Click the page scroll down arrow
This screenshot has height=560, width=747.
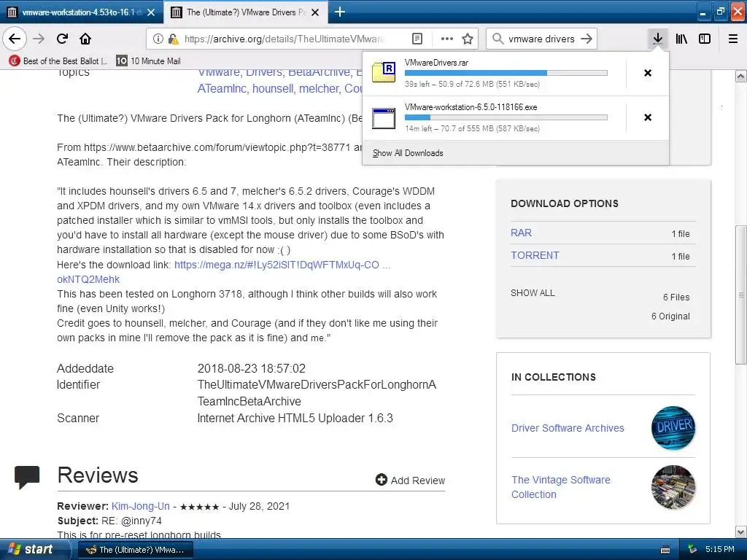click(741, 532)
